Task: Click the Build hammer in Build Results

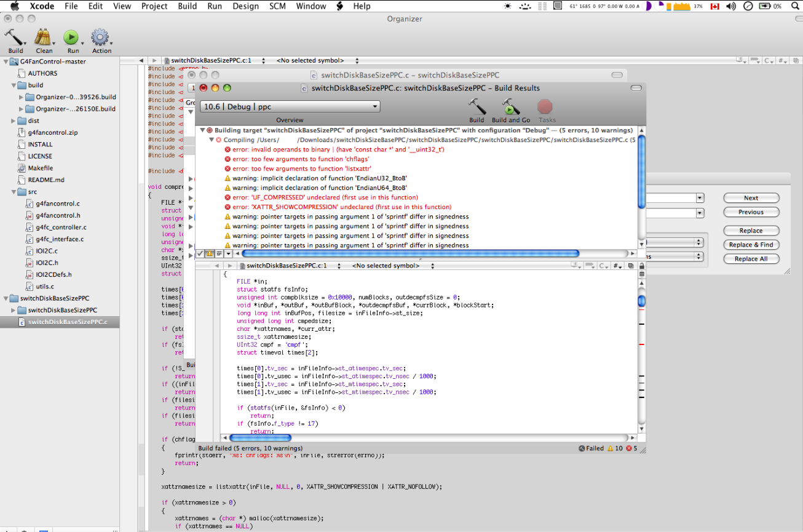Action: [477, 107]
